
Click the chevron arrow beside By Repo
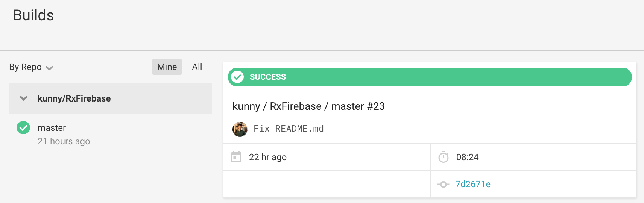pos(49,68)
